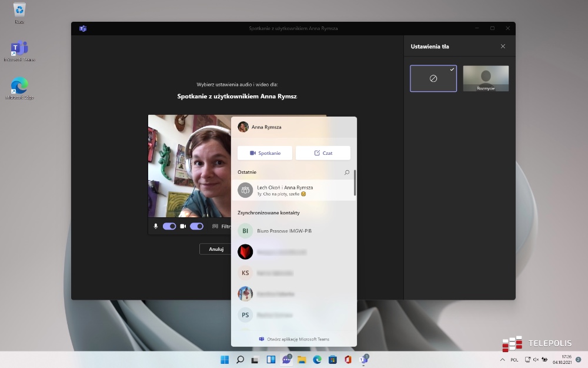Toggle the microphone switch off
Image resolution: width=588 pixels, height=368 pixels.
click(x=169, y=226)
